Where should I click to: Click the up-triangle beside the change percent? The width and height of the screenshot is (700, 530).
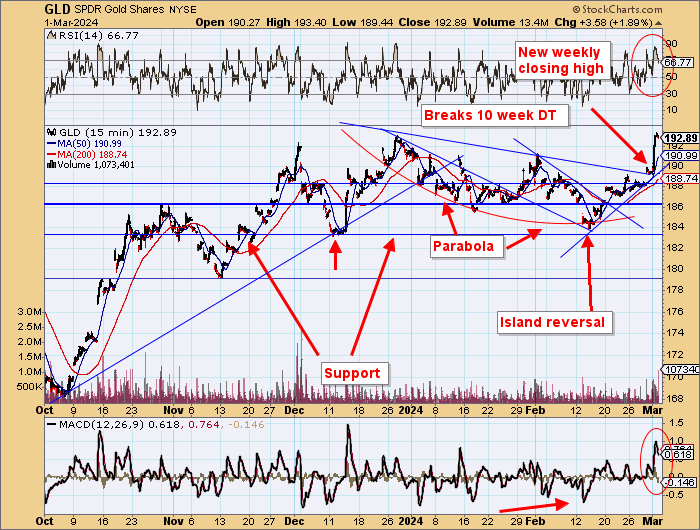click(658, 23)
